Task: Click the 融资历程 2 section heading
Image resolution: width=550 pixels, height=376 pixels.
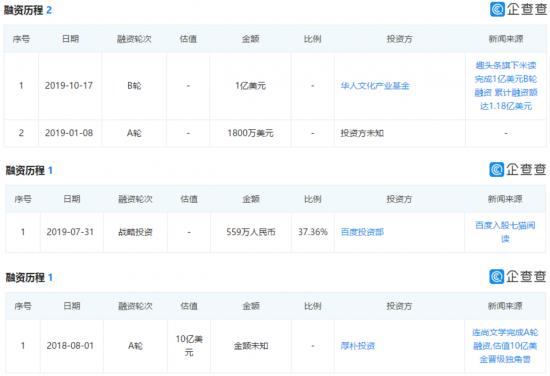Action: click(x=28, y=10)
